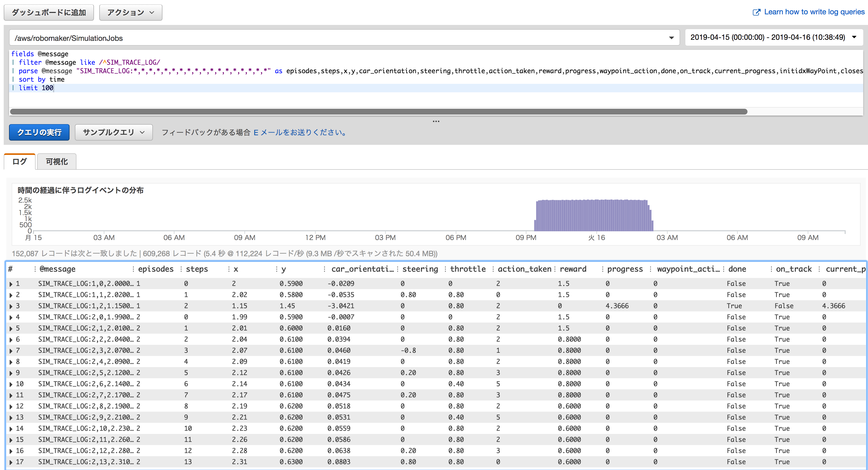Click the column handle left of on_track header

[771, 269]
